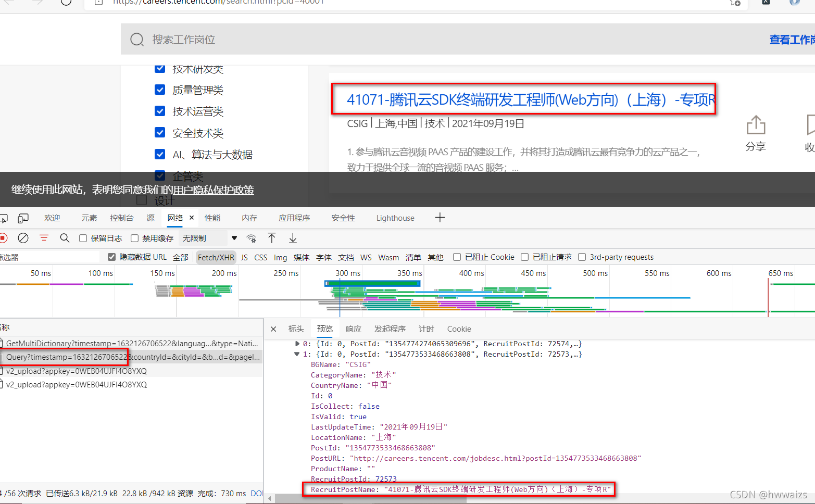Select first v2_upload?appkey request

click(x=131, y=371)
